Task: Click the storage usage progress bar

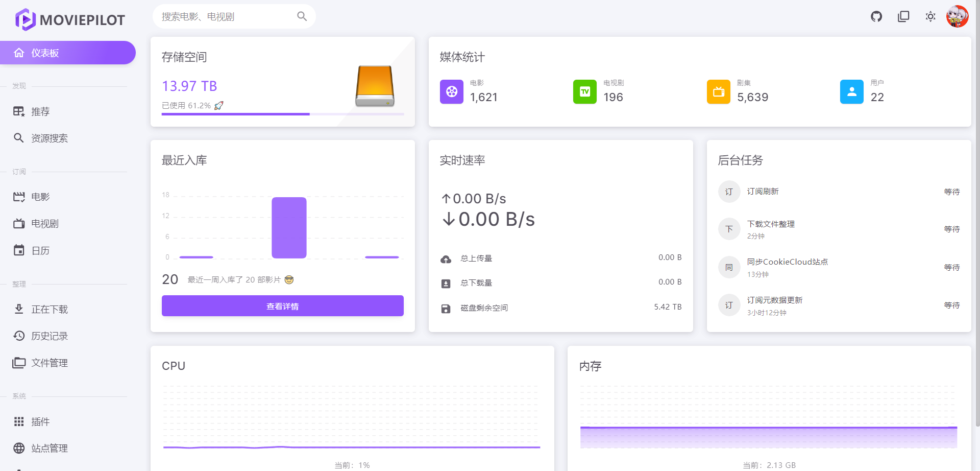Action: tap(282, 114)
